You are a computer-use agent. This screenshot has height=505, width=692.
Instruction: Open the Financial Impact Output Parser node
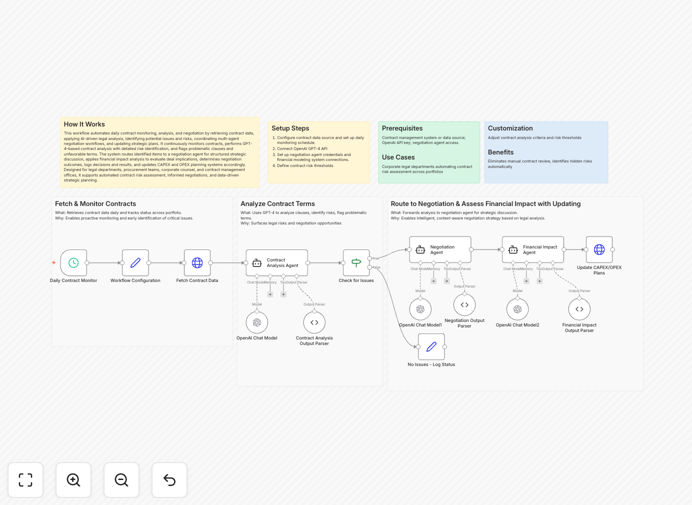(579, 309)
